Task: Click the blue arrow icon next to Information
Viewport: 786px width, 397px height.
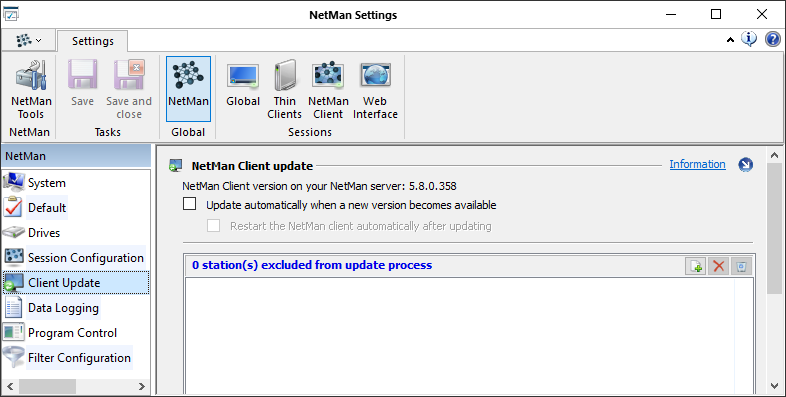Action: point(745,164)
